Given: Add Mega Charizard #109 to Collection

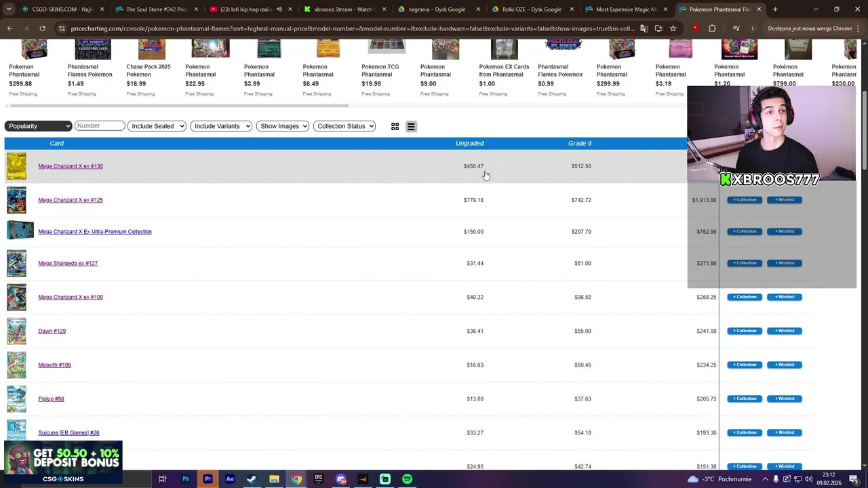Looking at the screenshot, I should pos(745,297).
